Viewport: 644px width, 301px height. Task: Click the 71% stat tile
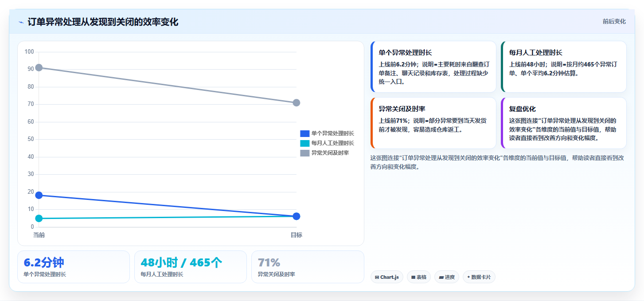point(308,267)
